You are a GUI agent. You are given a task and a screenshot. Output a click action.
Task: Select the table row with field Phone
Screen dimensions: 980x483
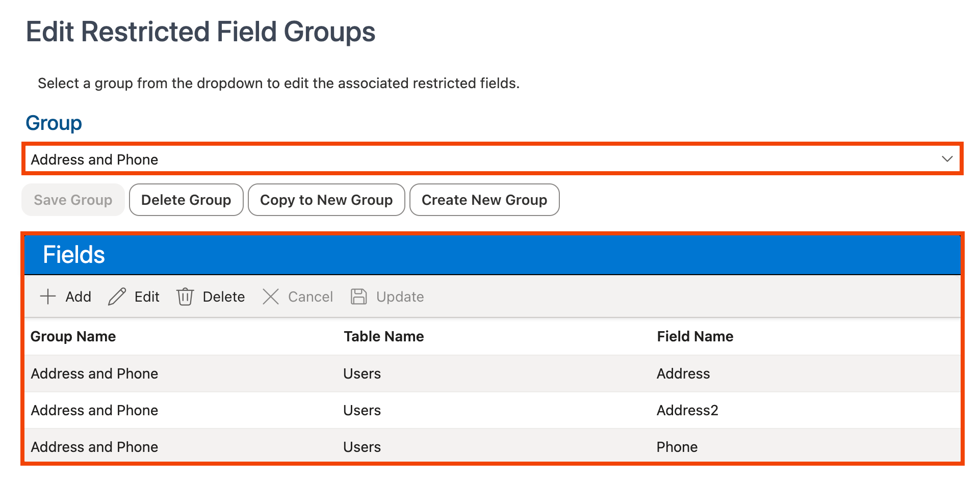(x=357, y=447)
